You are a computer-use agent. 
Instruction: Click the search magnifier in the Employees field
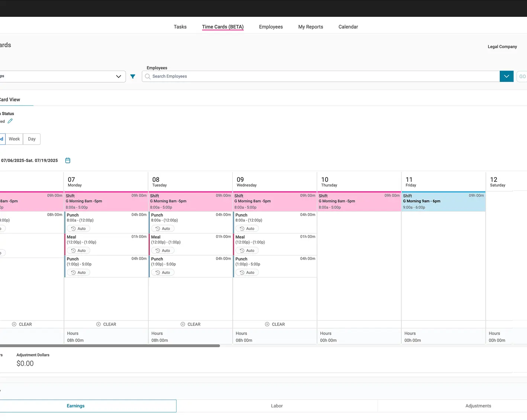tap(147, 76)
